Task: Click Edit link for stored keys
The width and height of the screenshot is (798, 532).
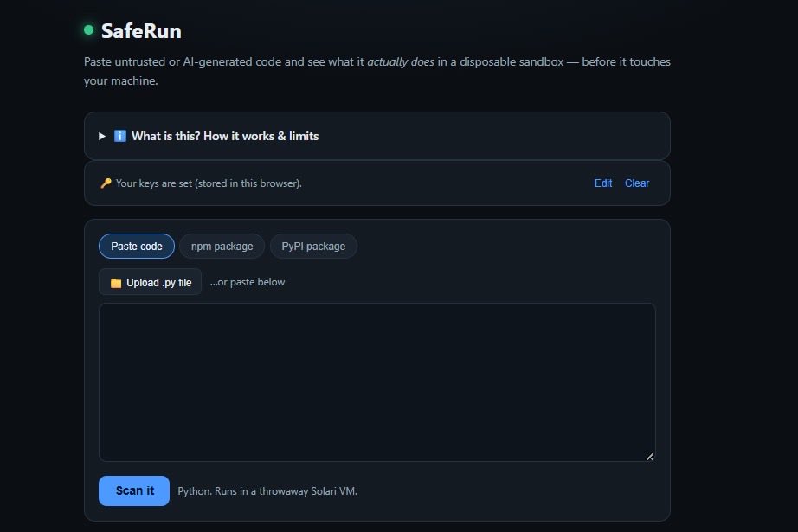Action: 603,183
